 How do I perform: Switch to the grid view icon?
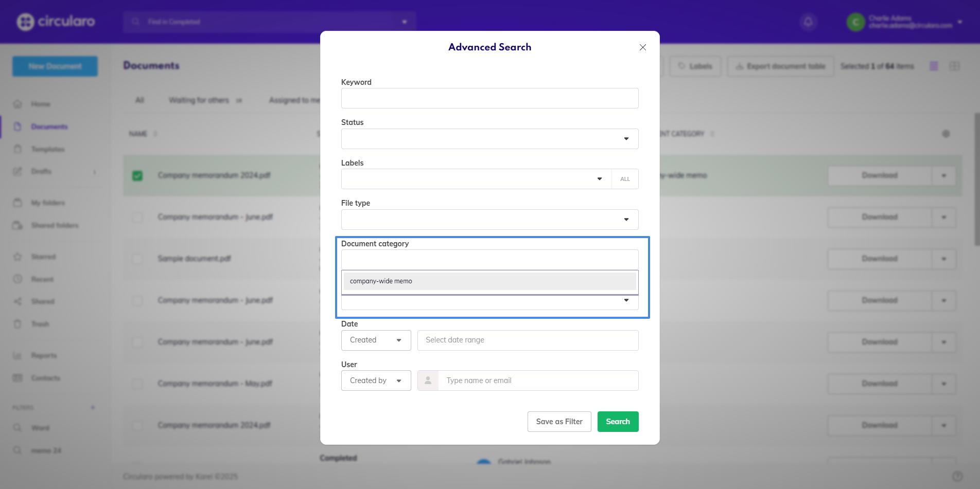[x=954, y=66]
